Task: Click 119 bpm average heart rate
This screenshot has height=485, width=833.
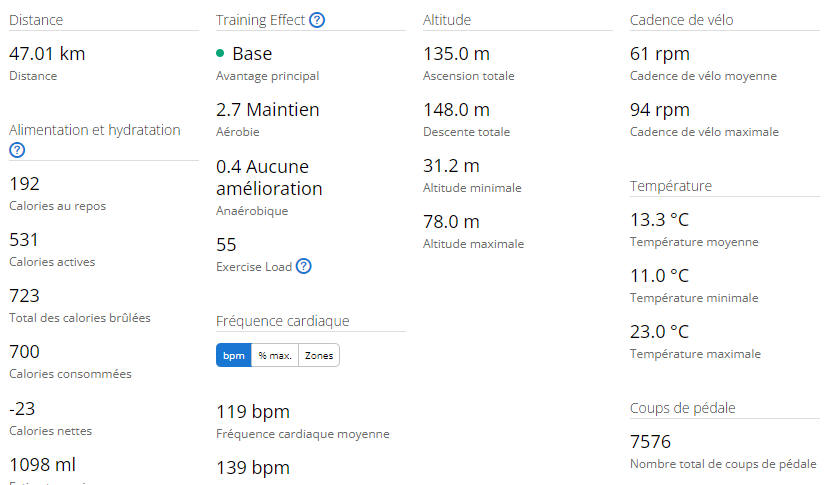Action: point(253,412)
